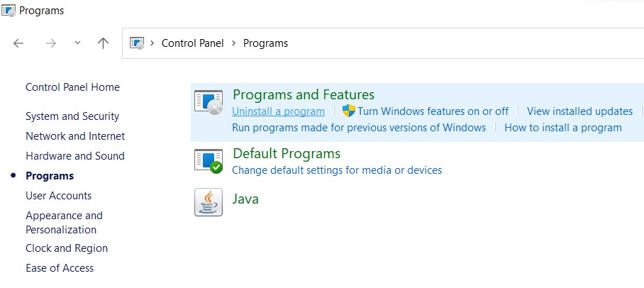The height and width of the screenshot is (288, 644).
Task: Click the Programs and Features icon
Action: click(209, 102)
